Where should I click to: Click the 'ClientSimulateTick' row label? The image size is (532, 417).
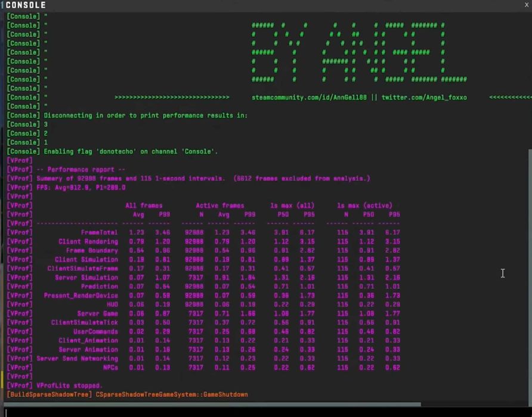point(85,322)
